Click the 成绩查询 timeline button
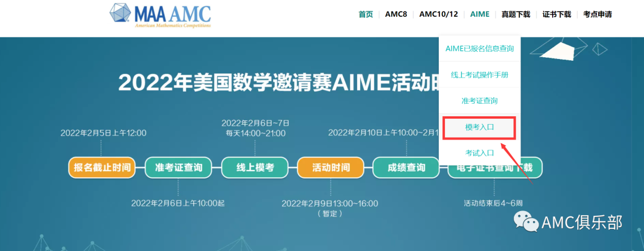 [406, 168]
